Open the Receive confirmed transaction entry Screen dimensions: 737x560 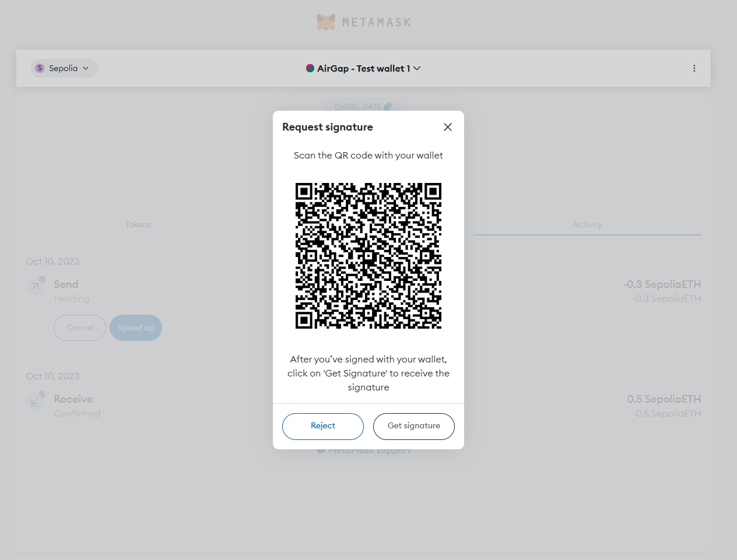tap(364, 406)
